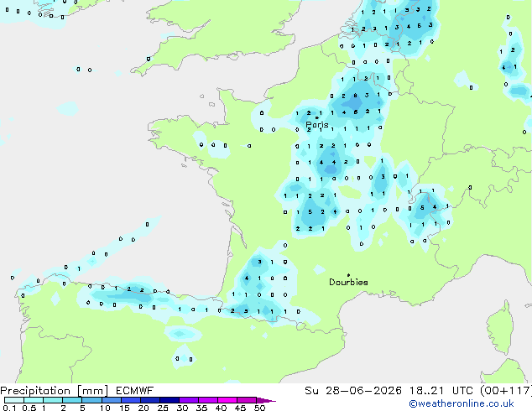Viewport: 532px width, 411px height.
Task: Click the '0.1' legend scale label
Action: click(x=9, y=408)
